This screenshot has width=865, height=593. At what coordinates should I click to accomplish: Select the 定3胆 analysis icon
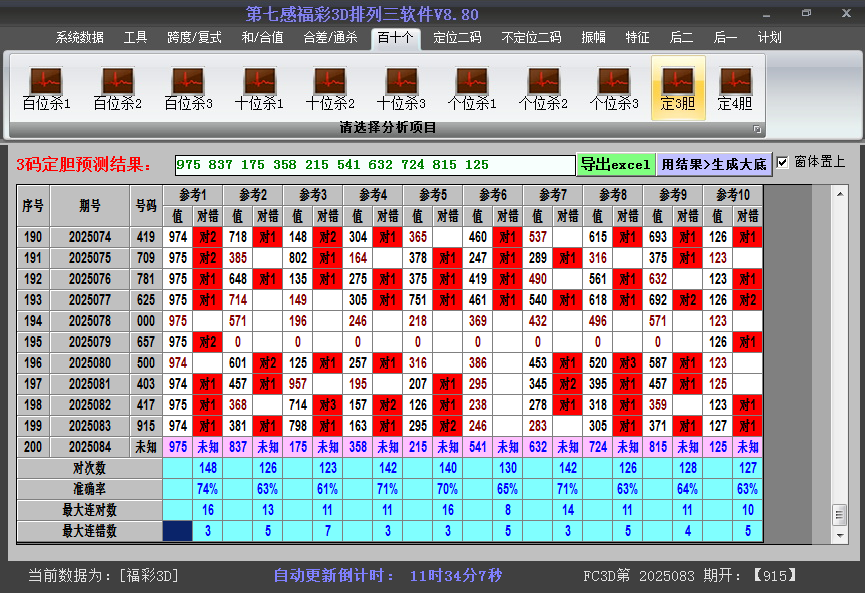pyautogui.click(x=678, y=88)
